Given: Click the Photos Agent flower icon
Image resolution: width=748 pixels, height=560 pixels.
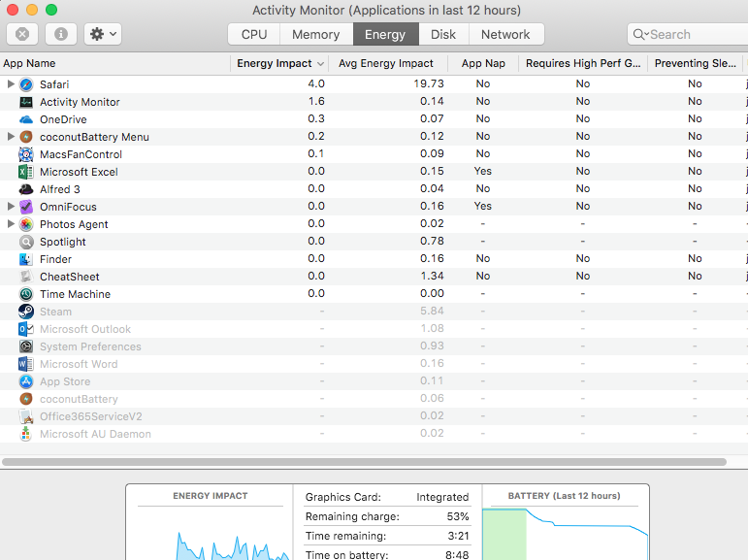Looking at the screenshot, I should coord(26,224).
